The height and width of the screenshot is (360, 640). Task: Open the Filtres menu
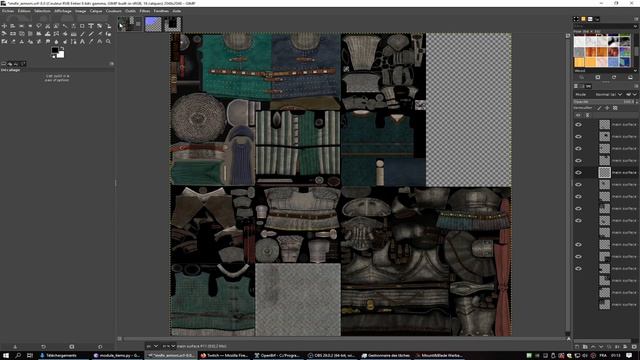[x=144, y=11]
